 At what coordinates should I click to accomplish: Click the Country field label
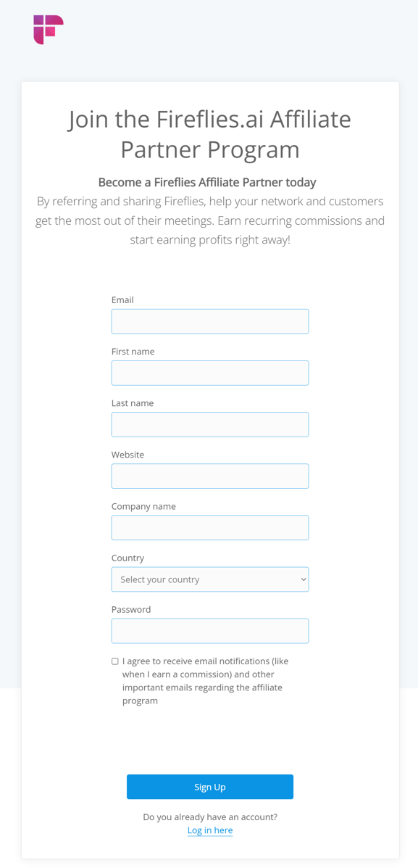(128, 558)
